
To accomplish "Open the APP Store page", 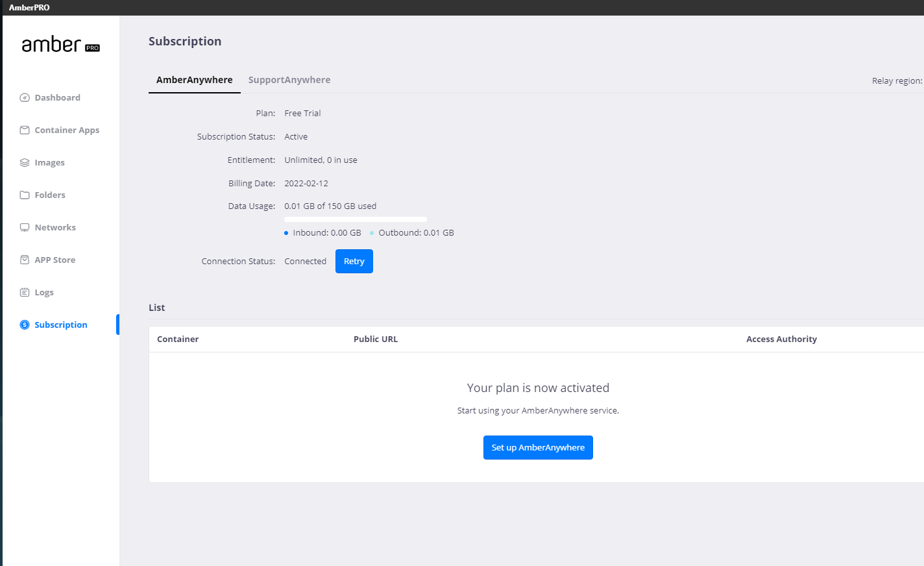I will (55, 260).
